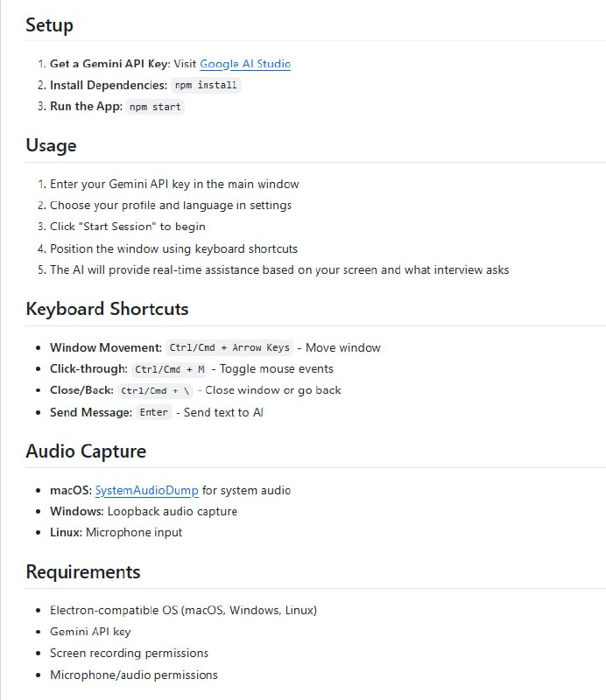Click the bold Window Movement label
The image size is (606, 700).
(105, 347)
